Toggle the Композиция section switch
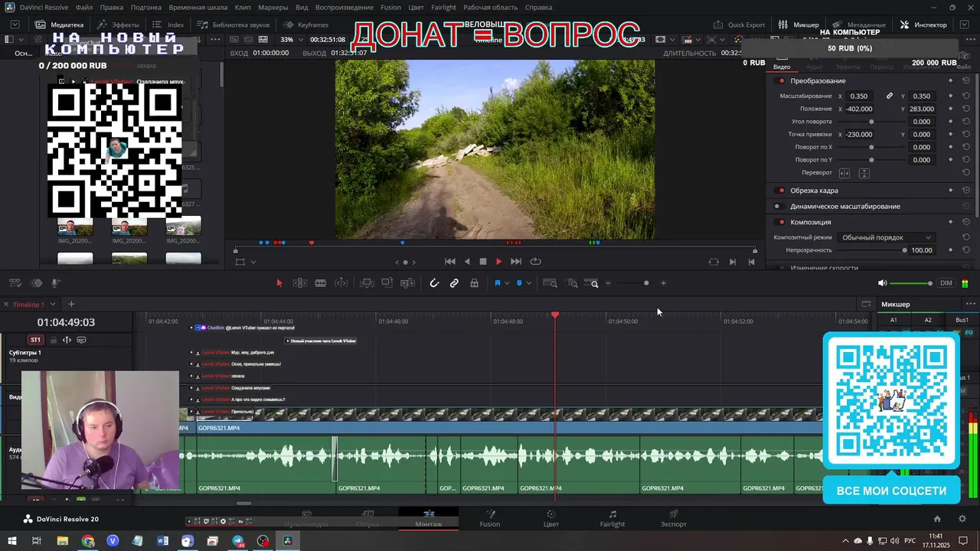The height and width of the screenshot is (551, 980). (781, 222)
